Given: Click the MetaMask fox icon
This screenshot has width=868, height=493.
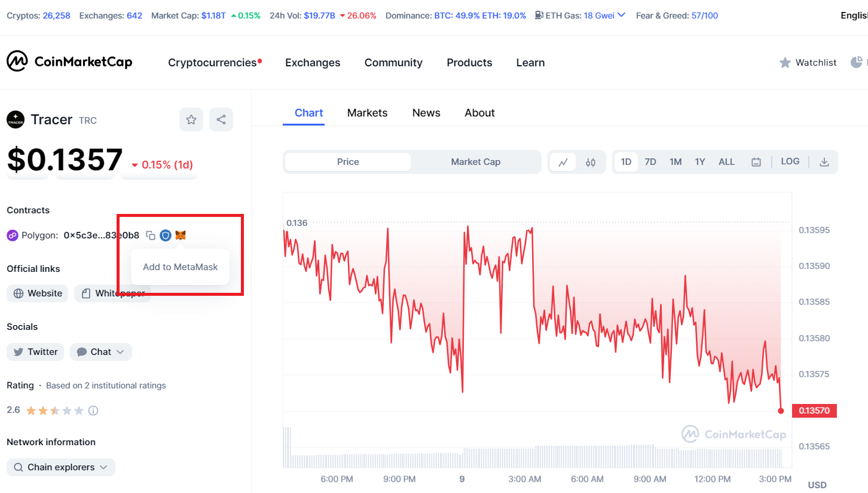Looking at the screenshot, I should point(181,235).
